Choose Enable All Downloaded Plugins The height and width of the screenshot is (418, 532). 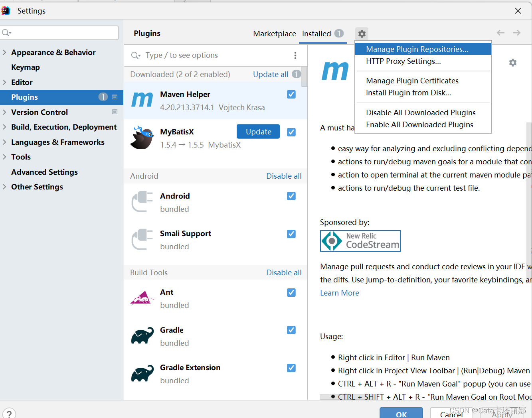point(423,124)
